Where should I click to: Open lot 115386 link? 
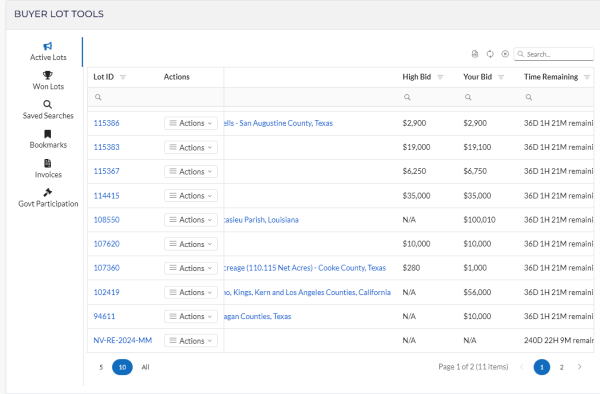click(x=106, y=123)
